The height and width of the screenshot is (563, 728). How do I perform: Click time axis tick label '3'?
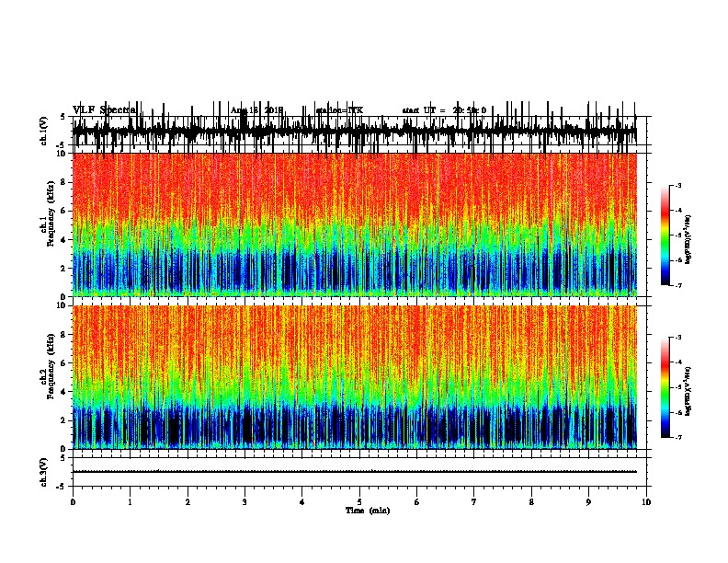(x=245, y=502)
